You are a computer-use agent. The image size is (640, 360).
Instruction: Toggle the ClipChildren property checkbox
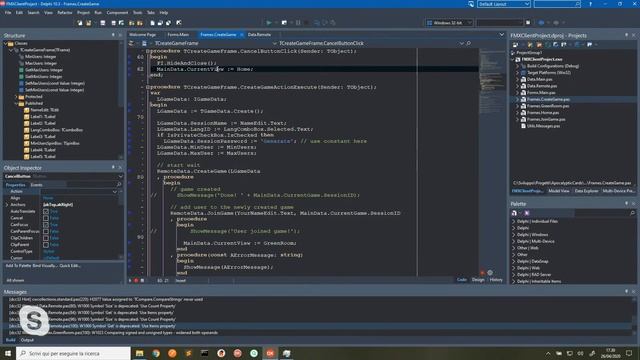[46, 238]
